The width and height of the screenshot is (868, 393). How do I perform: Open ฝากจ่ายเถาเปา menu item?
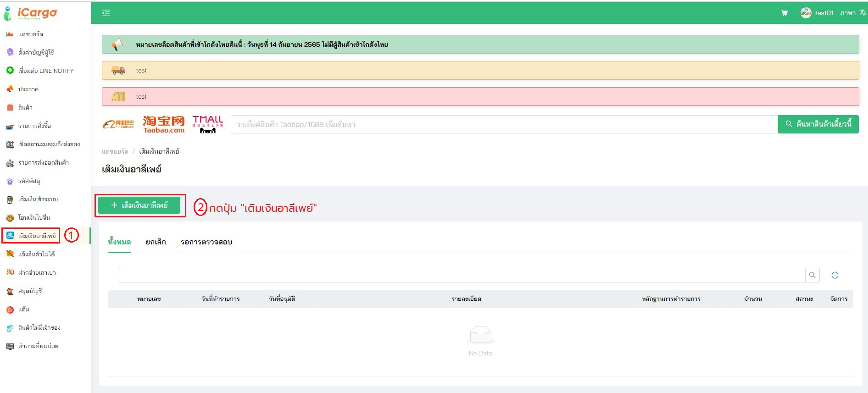coord(37,272)
